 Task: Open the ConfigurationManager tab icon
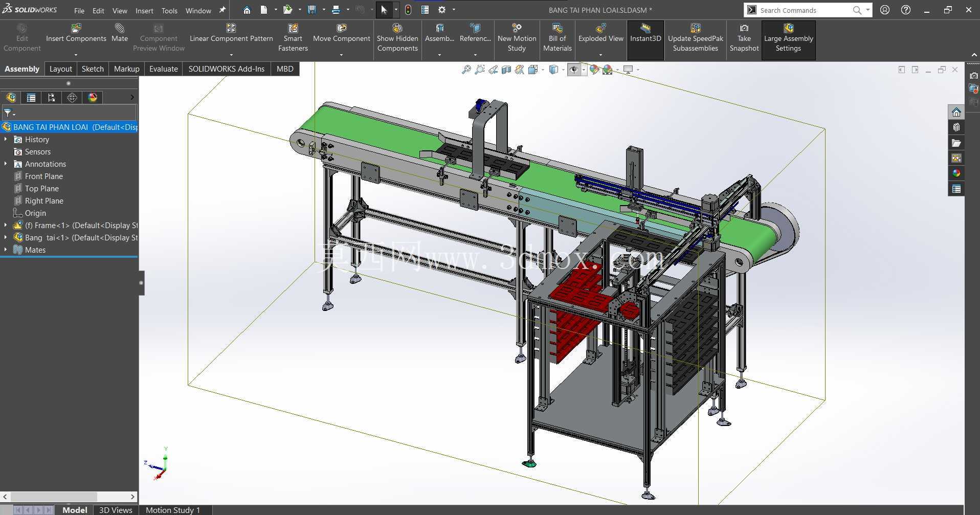52,98
